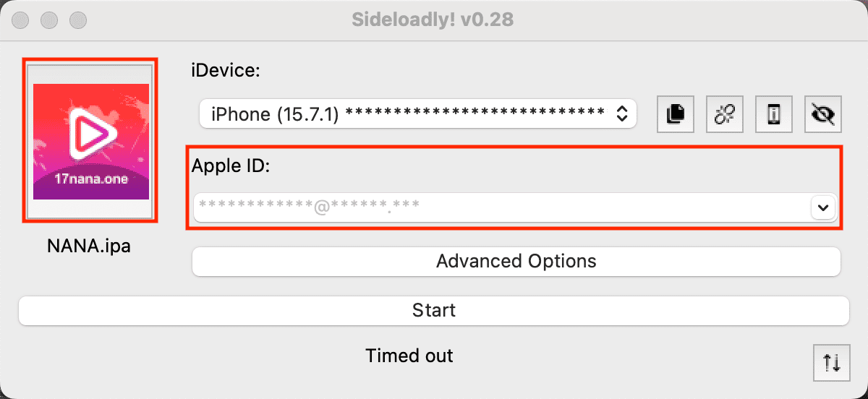
Task: Toggle the crossed-out eye privacy icon
Action: coord(823,114)
